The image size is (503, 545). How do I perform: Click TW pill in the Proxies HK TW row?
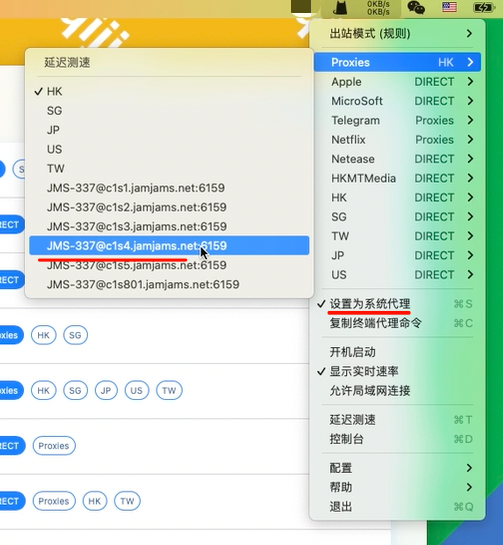[x=127, y=501]
